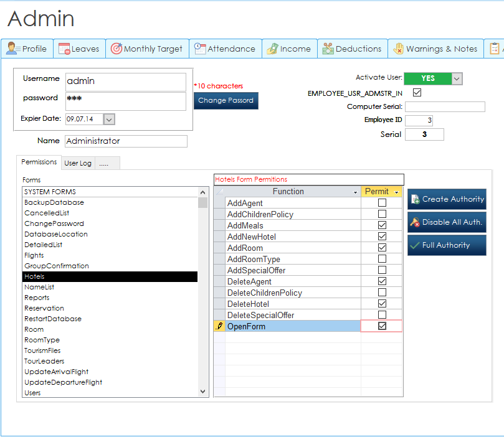Open the dotted '.....' tab
Screen dimensions: 504x437
coord(107,163)
